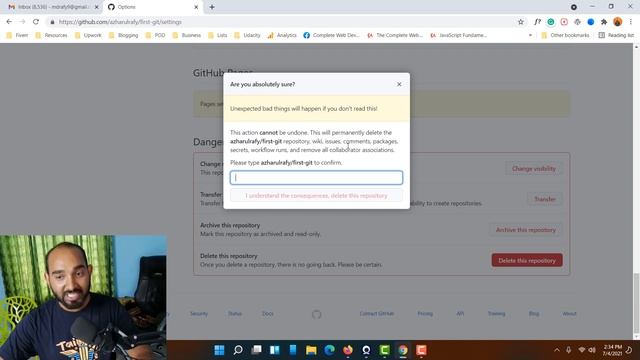The image size is (640, 360).
Task: Click the red square extension icon
Action: click(x=564, y=22)
